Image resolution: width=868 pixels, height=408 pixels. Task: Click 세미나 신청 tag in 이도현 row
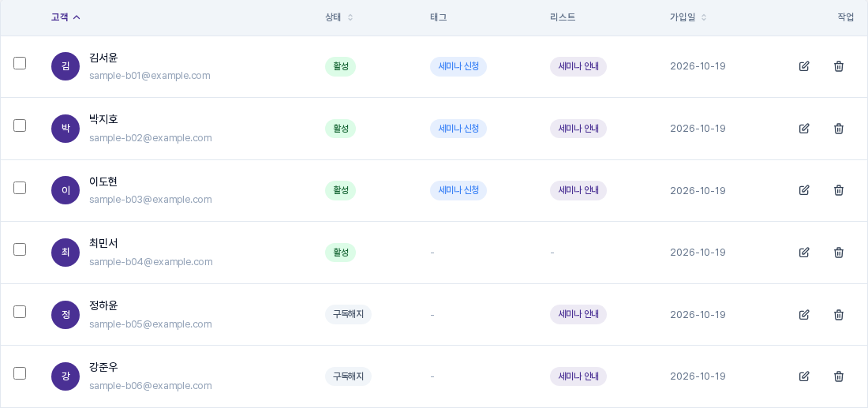click(x=458, y=190)
